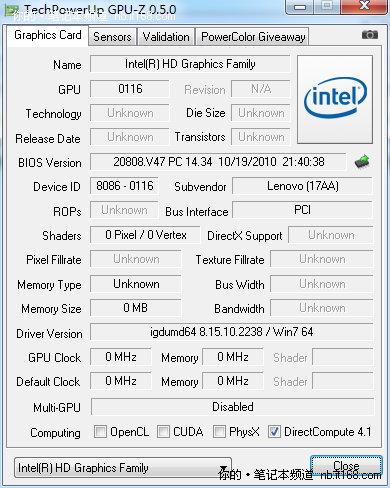The image size is (390, 488).
Task: Click the Bandwidth Unknown field
Action: click(x=322, y=308)
